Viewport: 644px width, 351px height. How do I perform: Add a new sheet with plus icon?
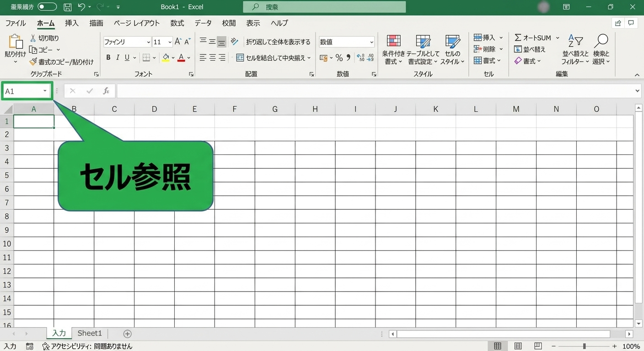[x=128, y=334]
